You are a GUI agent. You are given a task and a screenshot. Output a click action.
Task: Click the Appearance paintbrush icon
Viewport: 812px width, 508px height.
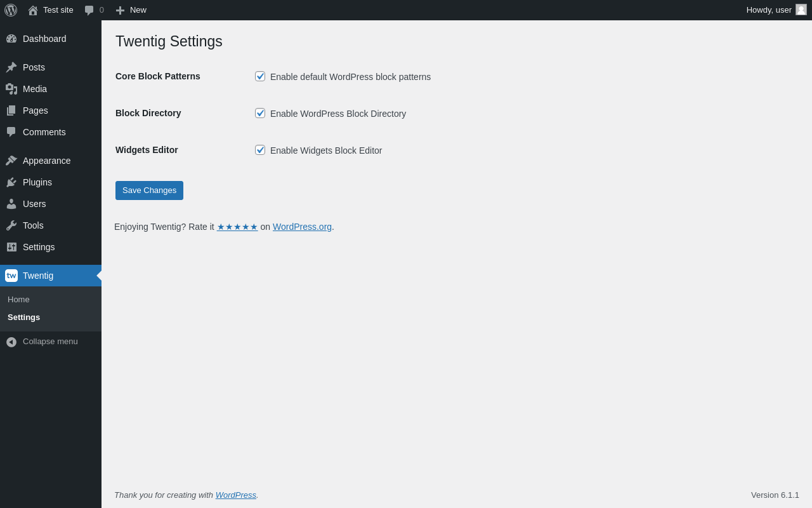tap(11, 161)
